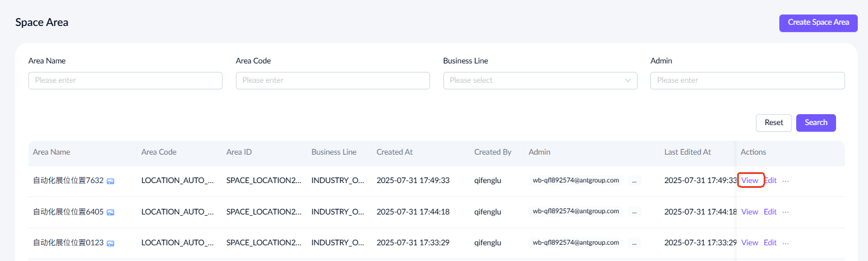
Task: Expand admin overflow tag in 自动化展位位置7632 row
Action: 634,180
